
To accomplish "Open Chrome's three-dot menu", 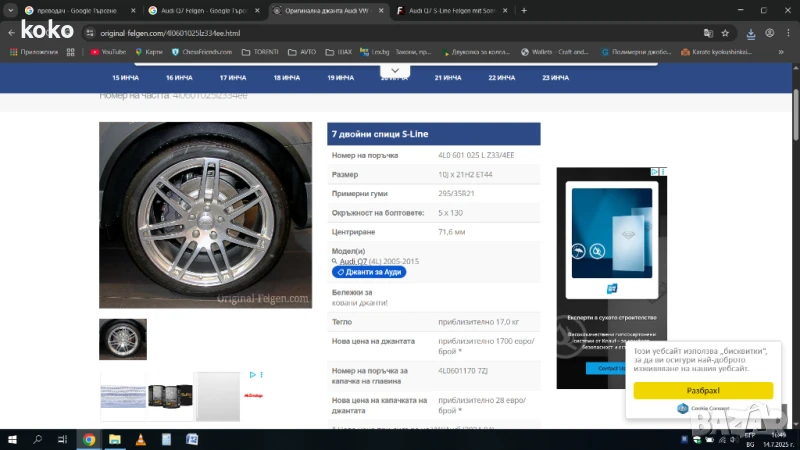I will (x=786, y=33).
